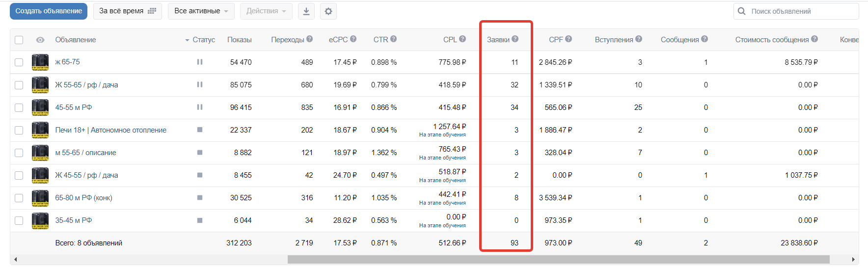Click help icon next to CTR column

394,39
